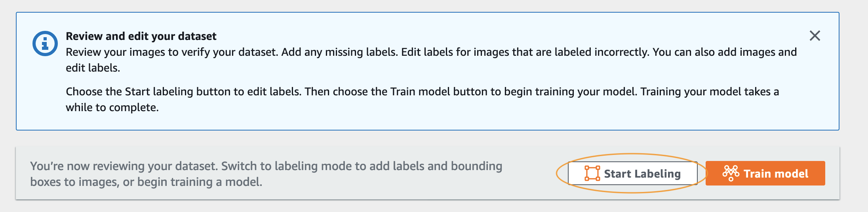The width and height of the screenshot is (868, 212).
Task: Click the 'while to complete.' text line
Action: tap(112, 108)
